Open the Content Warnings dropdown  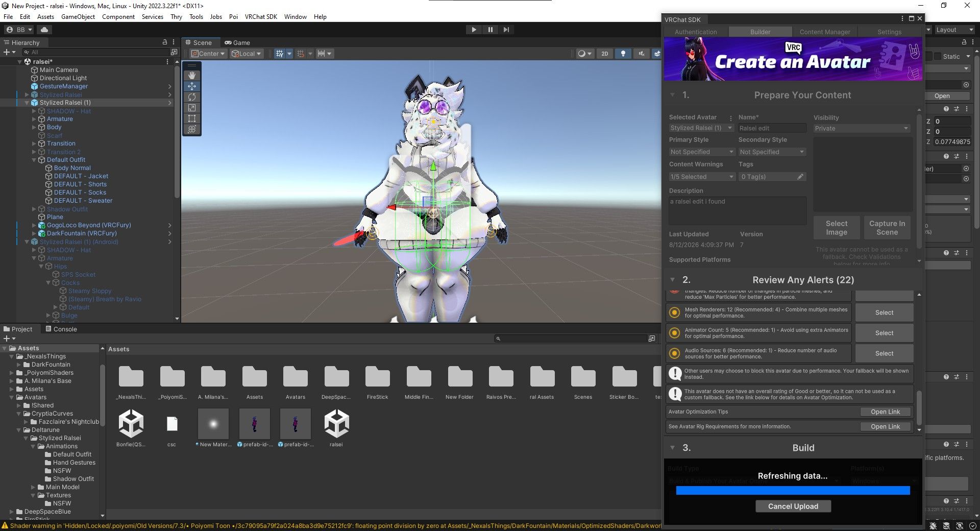click(x=702, y=177)
